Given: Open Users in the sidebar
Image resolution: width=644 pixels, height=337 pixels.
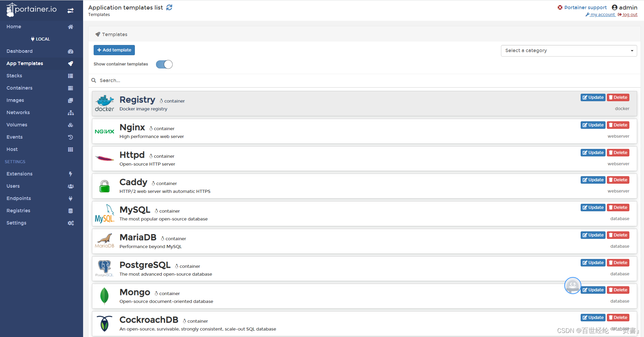Looking at the screenshot, I should (x=13, y=186).
